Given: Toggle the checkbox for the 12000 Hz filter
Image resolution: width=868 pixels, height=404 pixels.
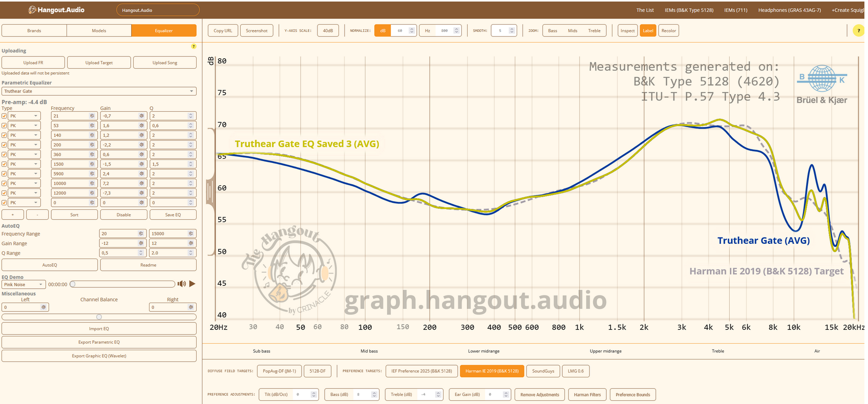Looking at the screenshot, I should click(x=5, y=193).
